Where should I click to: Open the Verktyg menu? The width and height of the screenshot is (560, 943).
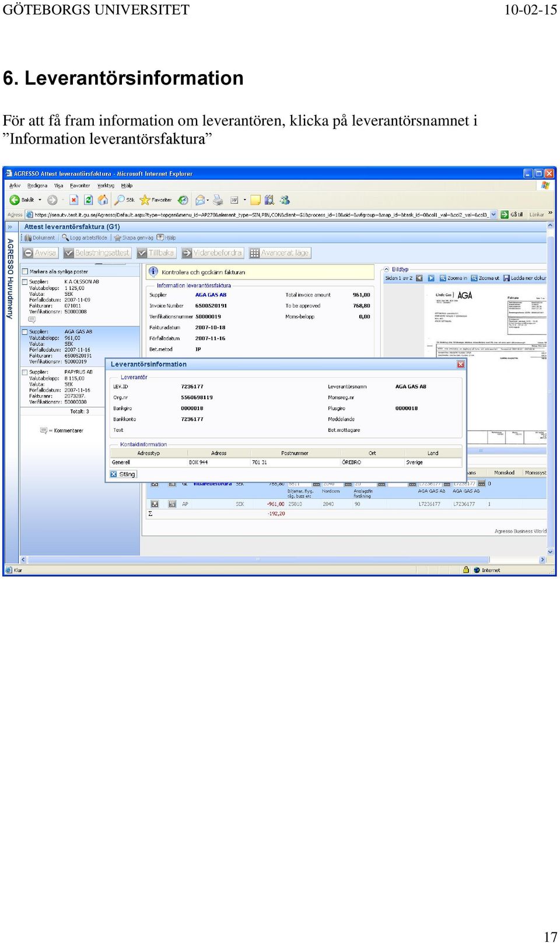pos(106,186)
